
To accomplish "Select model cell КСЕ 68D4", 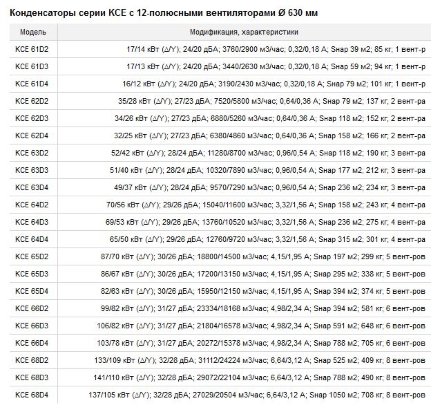I will (x=32, y=395).
